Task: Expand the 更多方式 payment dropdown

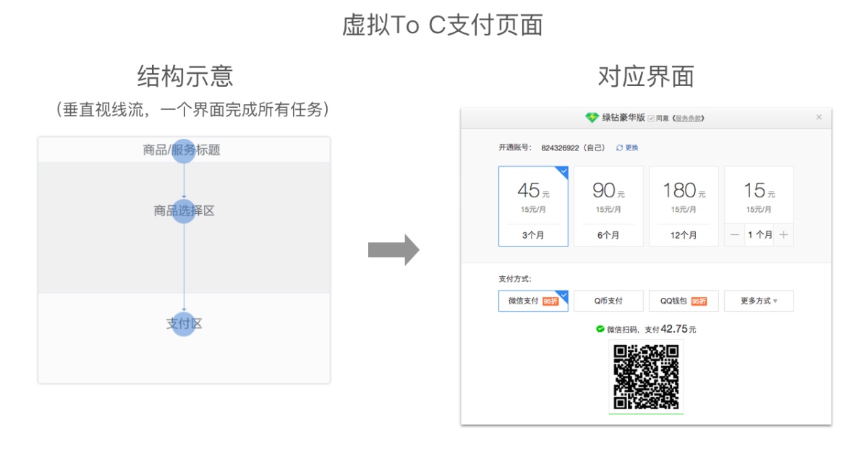Action: pos(759,301)
